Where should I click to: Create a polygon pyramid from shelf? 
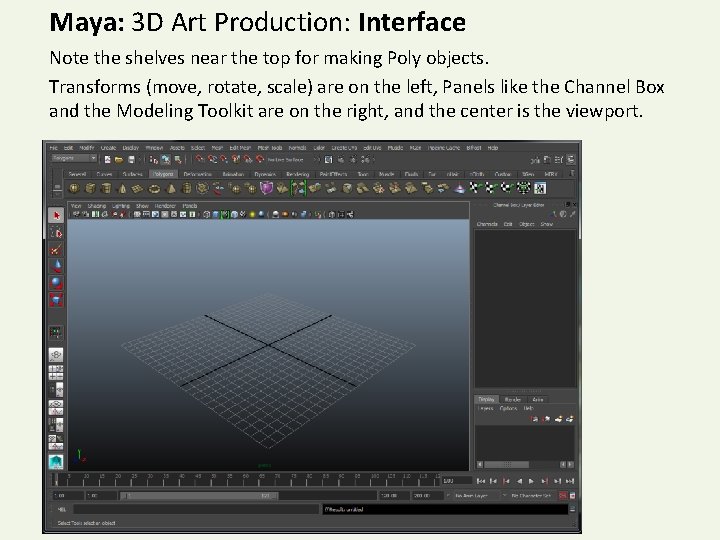coord(170,188)
